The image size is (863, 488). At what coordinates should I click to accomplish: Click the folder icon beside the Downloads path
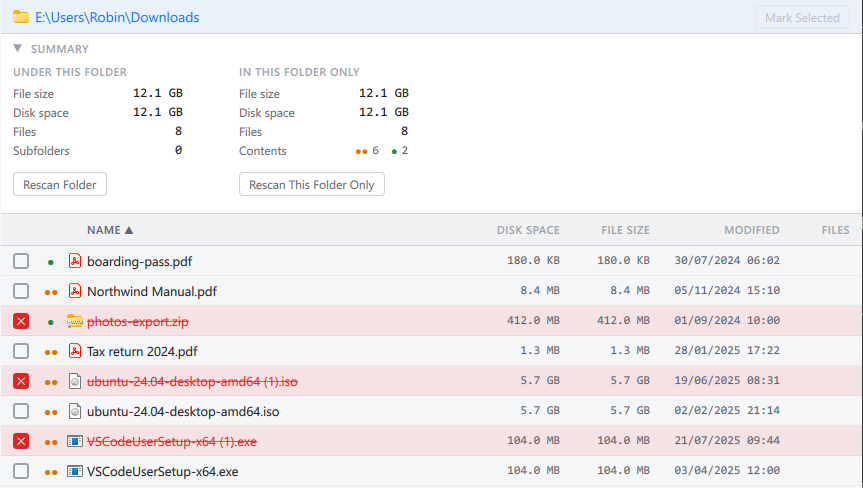(21, 17)
